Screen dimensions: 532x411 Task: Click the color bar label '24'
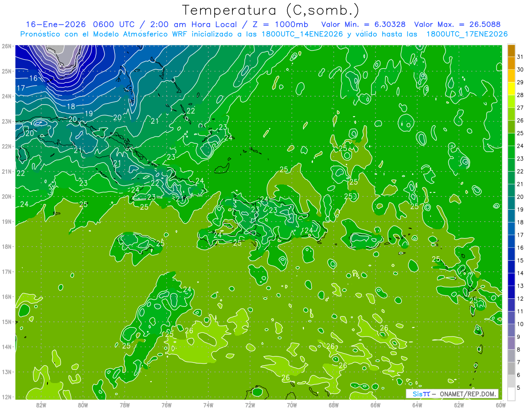coord(520,146)
